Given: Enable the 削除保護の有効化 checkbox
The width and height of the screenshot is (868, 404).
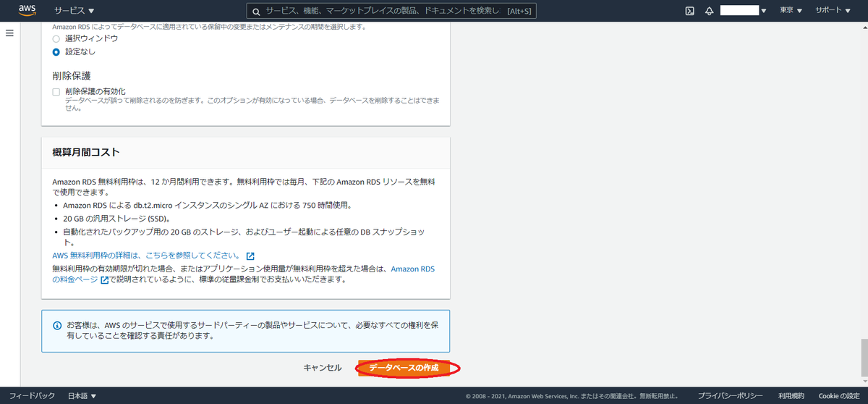Looking at the screenshot, I should click(x=56, y=92).
